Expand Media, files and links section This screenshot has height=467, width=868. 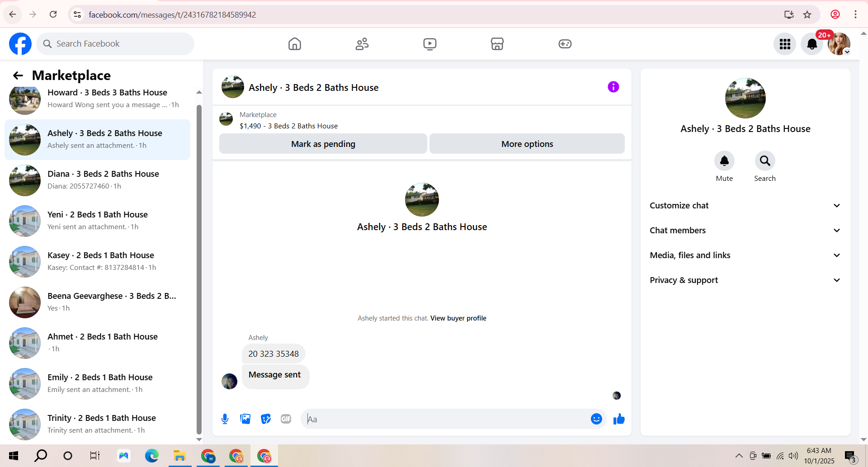745,255
